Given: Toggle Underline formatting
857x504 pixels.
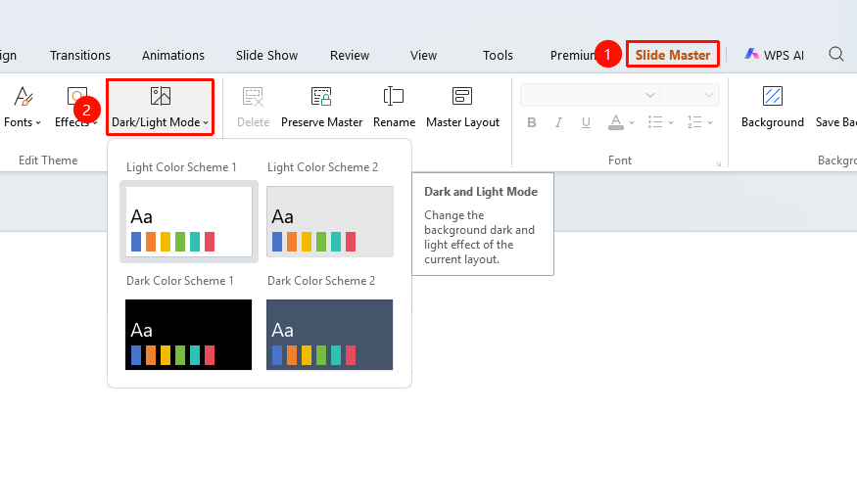Looking at the screenshot, I should [x=586, y=123].
